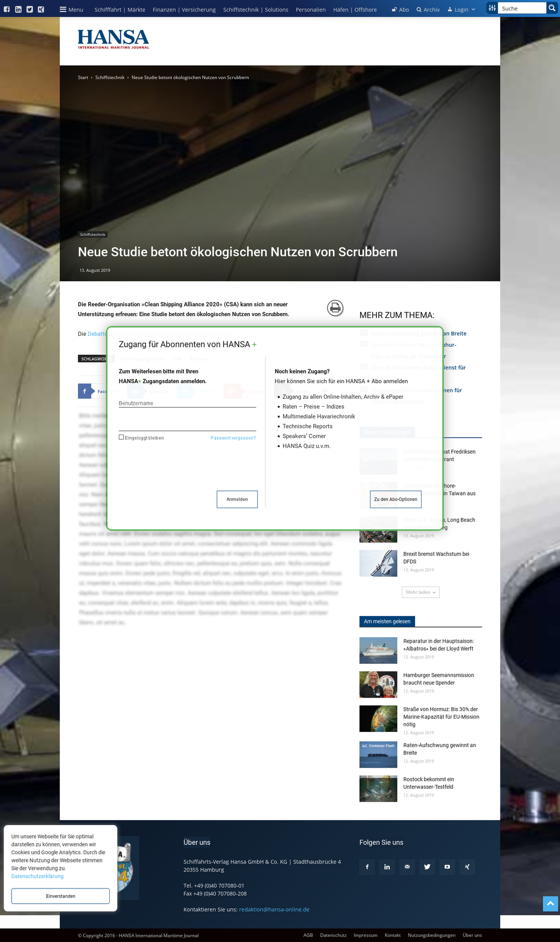Image resolution: width=560 pixels, height=942 pixels.
Task: Open Über uns footer link
Action: click(472, 935)
